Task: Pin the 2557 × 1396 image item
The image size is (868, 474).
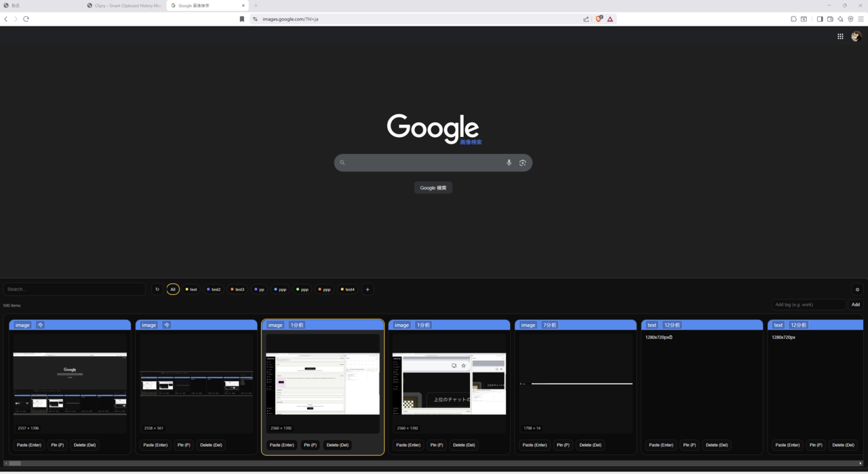Action: tap(57, 445)
